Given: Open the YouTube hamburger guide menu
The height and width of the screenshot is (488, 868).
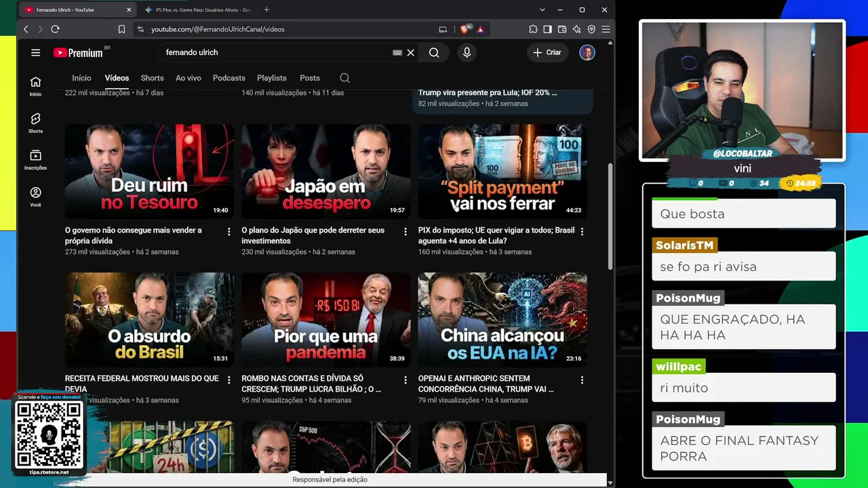Looking at the screenshot, I should pyautogui.click(x=35, y=52).
